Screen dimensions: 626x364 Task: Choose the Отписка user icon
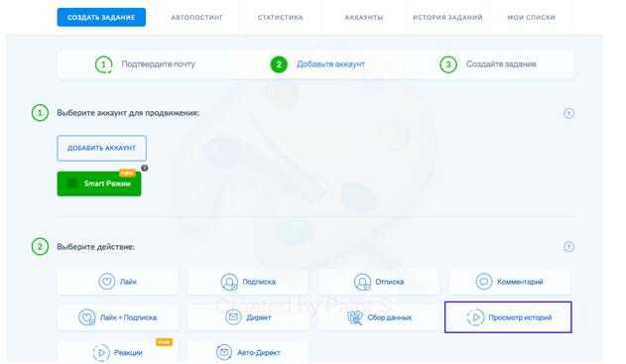point(362,282)
